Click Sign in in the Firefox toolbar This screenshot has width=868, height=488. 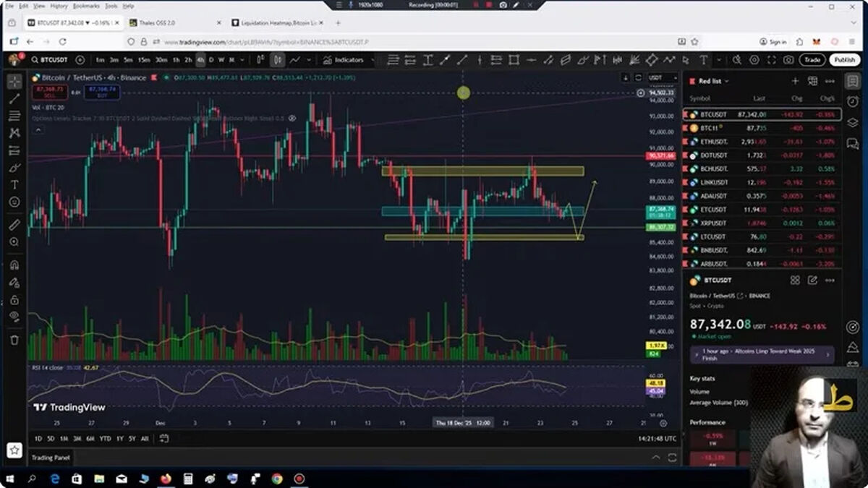773,42
